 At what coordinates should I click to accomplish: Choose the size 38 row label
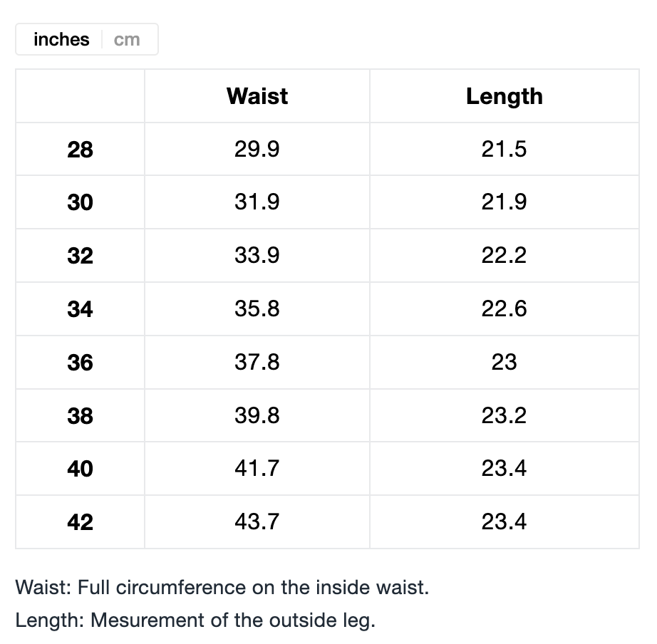coord(80,416)
